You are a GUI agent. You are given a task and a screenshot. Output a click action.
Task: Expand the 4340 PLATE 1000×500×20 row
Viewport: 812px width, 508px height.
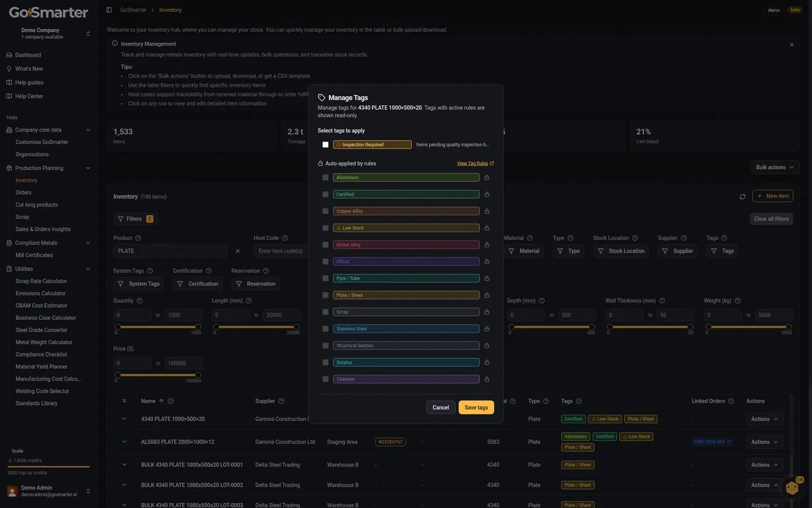[x=124, y=419]
